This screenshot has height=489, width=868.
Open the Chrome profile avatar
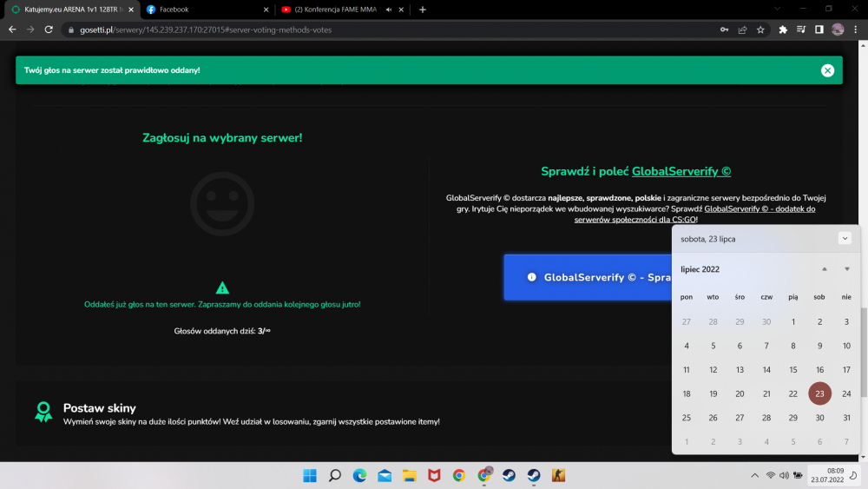838,30
